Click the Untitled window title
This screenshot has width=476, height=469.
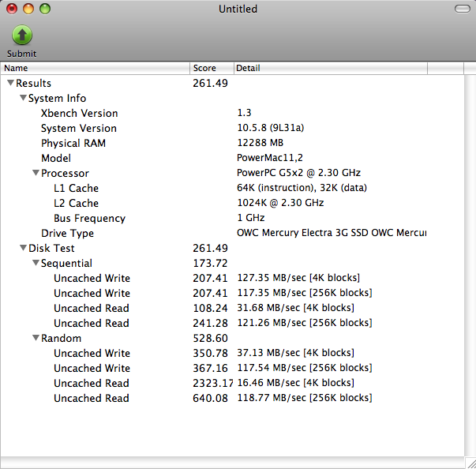pyautogui.click(x=238, y=9)
